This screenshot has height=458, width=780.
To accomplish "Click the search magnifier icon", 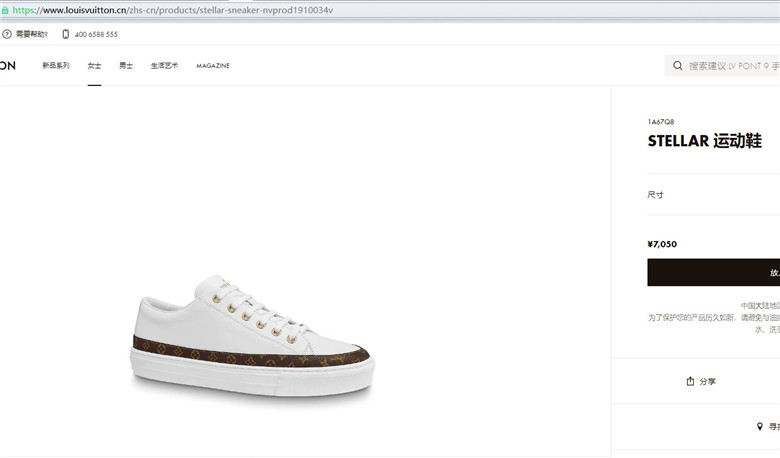I will tap(678, 66).
